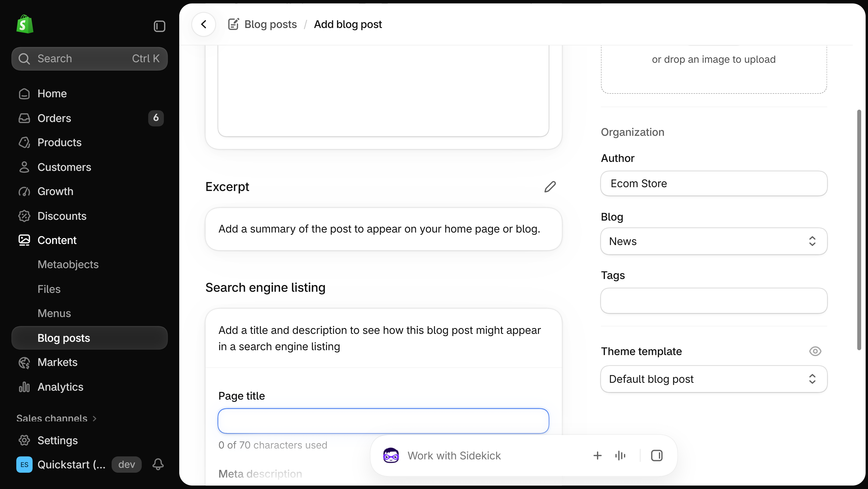
Task: Click the Blog posts breadcrumb icon
Action: [234, 24]
